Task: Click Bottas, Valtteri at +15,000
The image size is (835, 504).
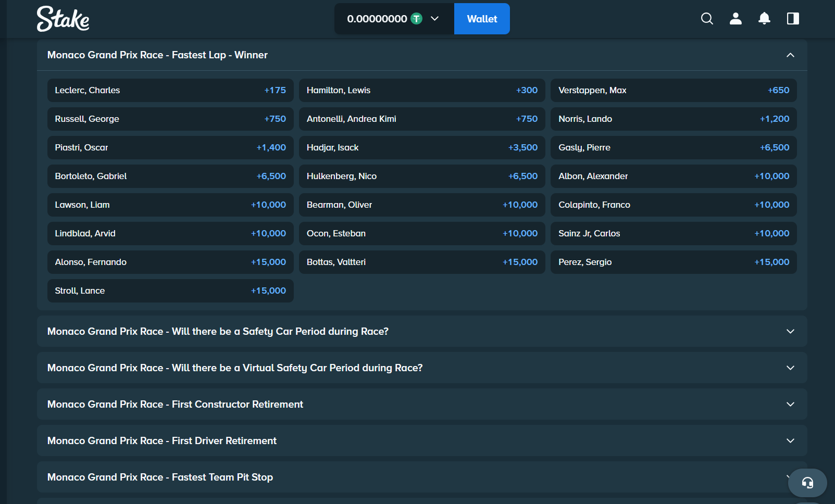Action: [422, 262]
